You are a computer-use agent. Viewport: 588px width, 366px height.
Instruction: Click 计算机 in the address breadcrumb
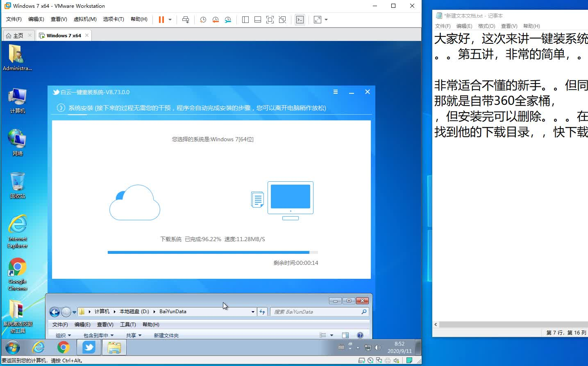(x=102, y=312)
